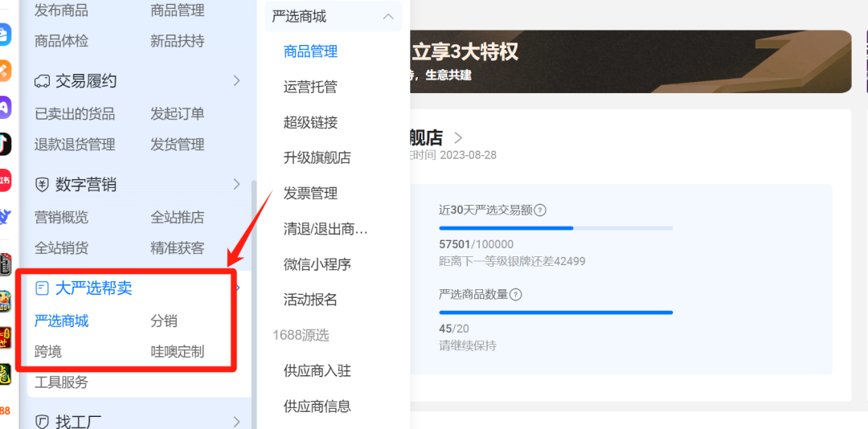Click the 45/20 product count value
The image size is (868, 429).
(x=454, y=329)
